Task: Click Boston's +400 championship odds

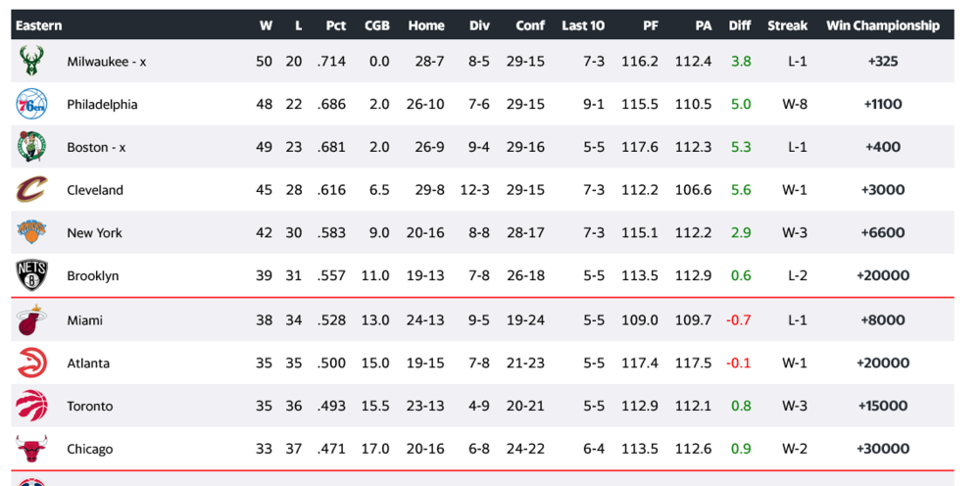Action: click(882, 147)
